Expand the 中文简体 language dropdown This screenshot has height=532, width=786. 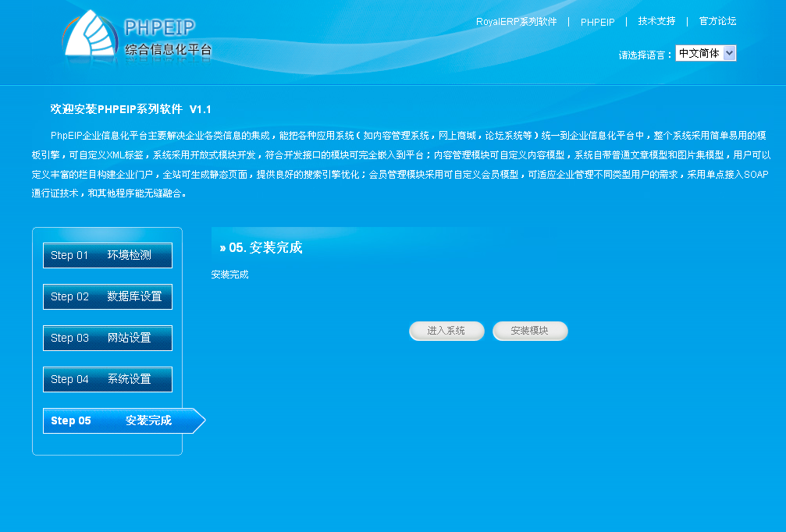[x=706, y=53]
